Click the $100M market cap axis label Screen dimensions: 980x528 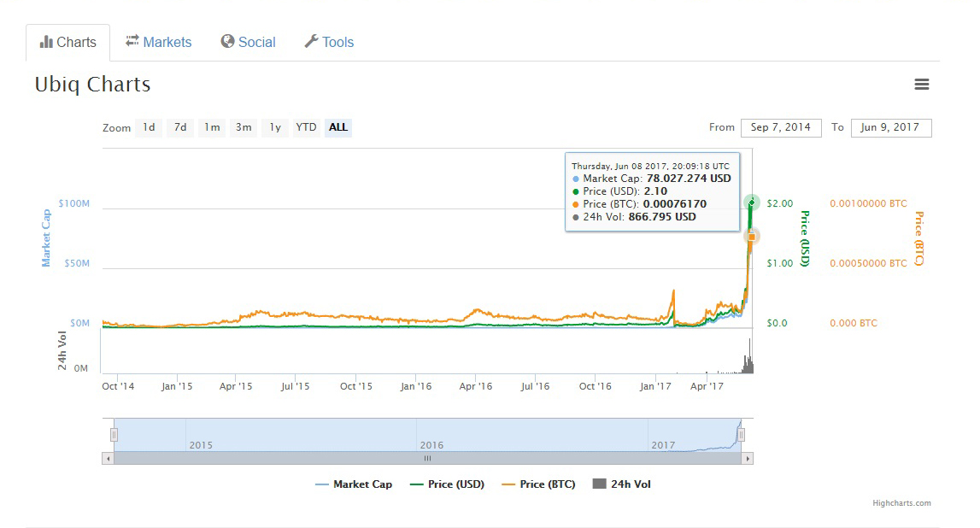pos(73,203)
